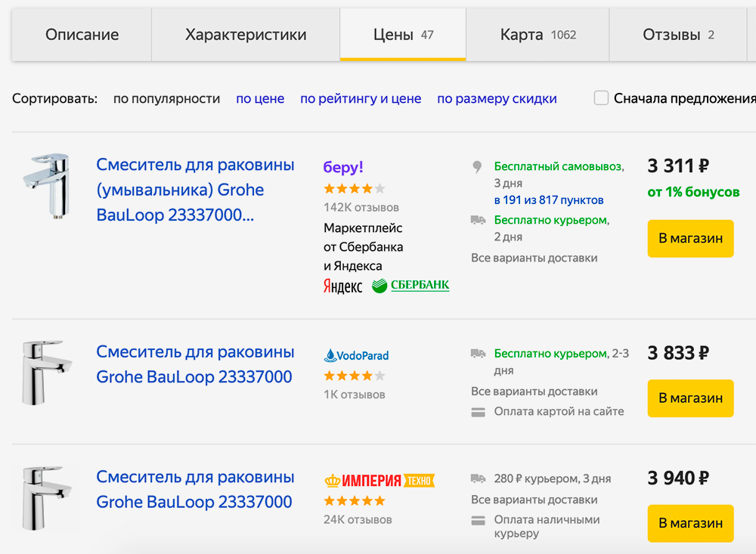Click the Сбербанк logo in беру offer

click(411, 286)
